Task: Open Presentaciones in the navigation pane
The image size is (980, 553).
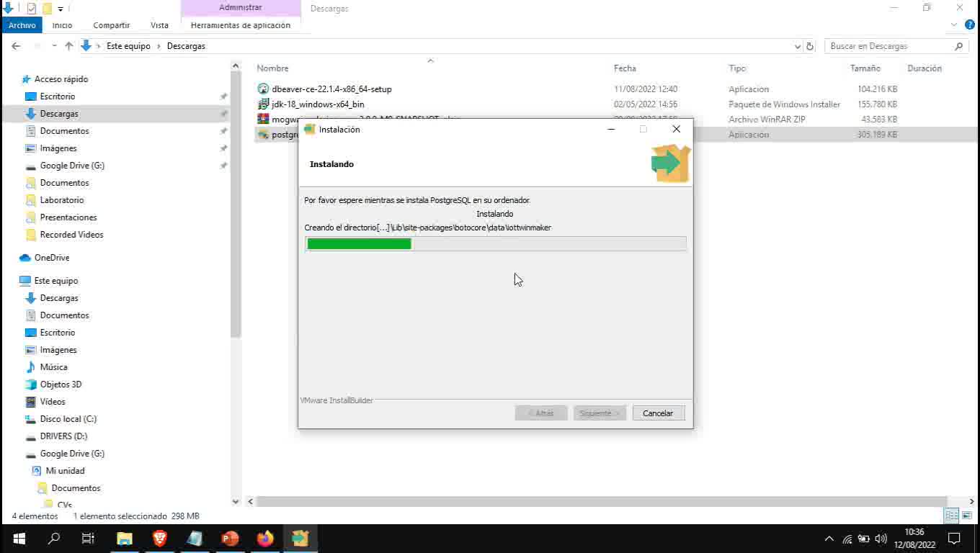Action: click(x=68, y=217)
